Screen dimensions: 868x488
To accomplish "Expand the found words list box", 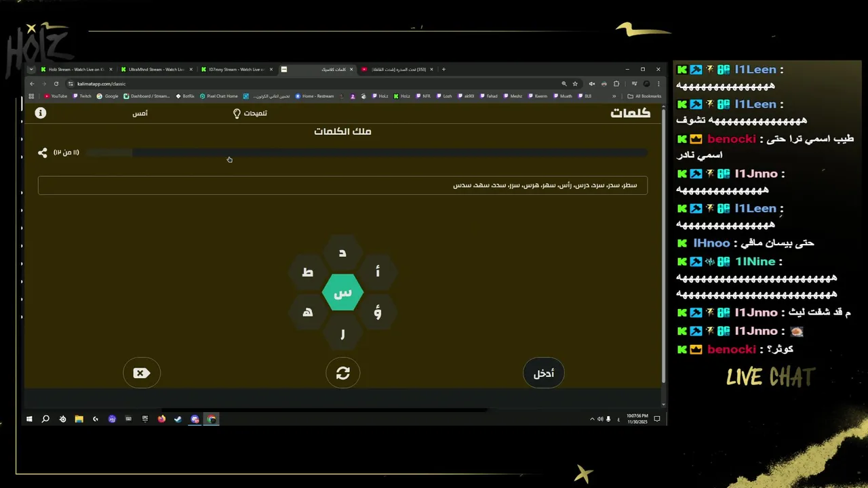I will [x=342, y=185].
